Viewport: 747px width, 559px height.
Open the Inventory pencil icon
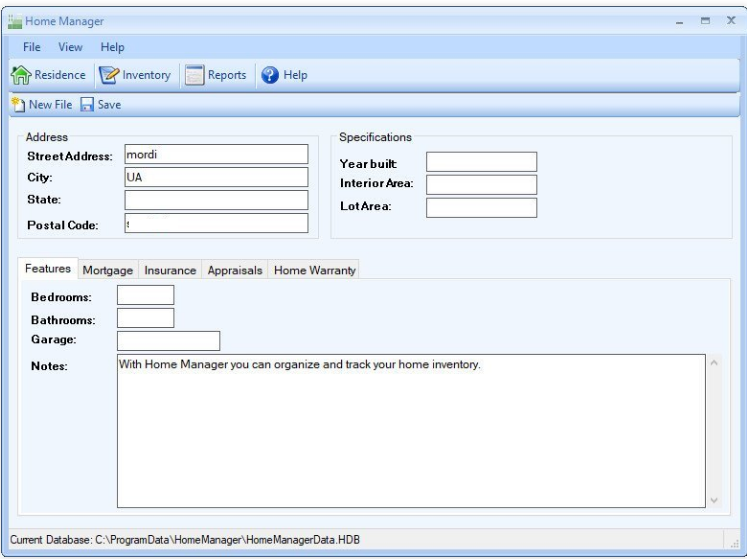pyautogui.click(x=109, y=75)
